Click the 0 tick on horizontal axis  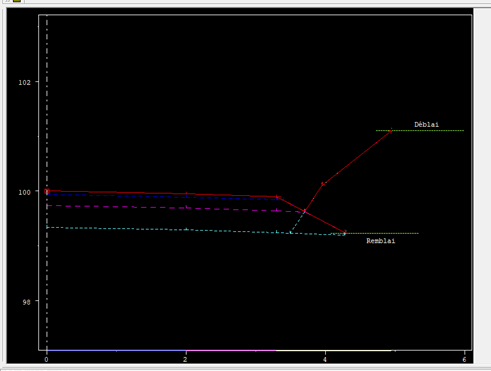pos(46,359)
